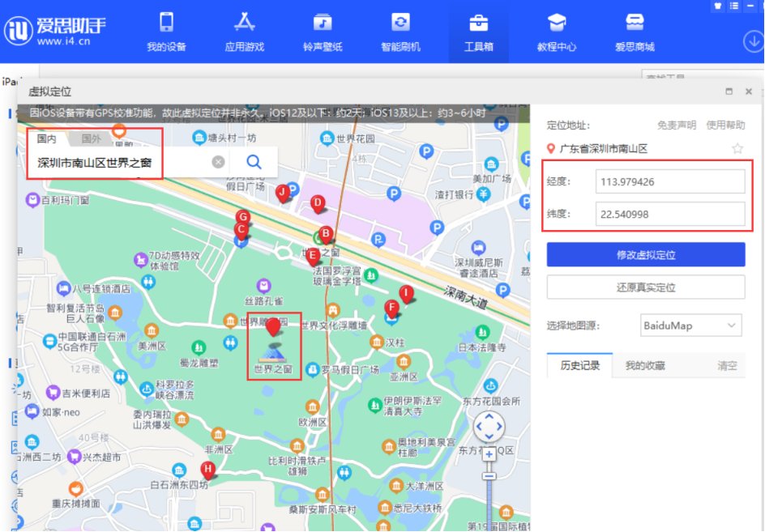Viewport: 765px width, 532px height.
Task: Click the 重庆摊摊面 restaurant icon
Action: coord(75,488)
